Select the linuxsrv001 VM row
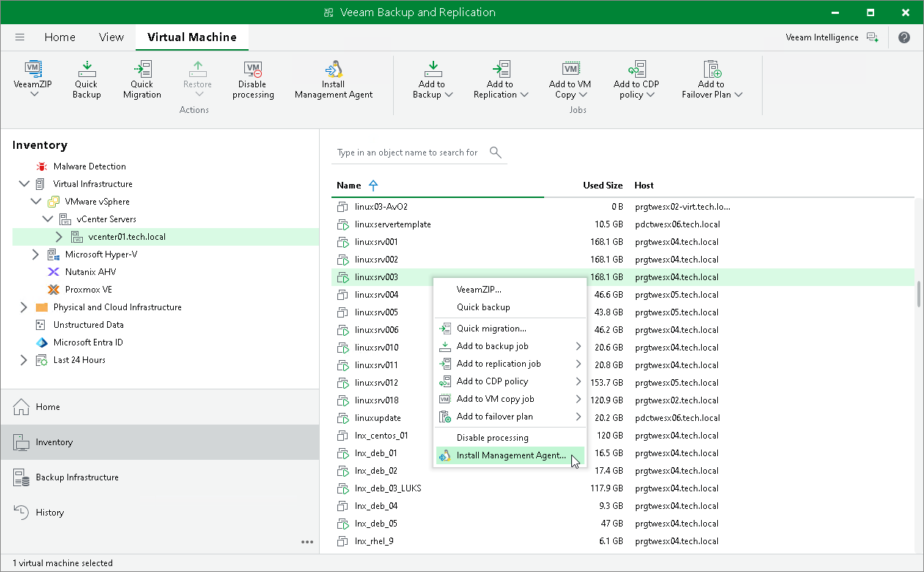The image size is (924, 572). pos(623,242)
